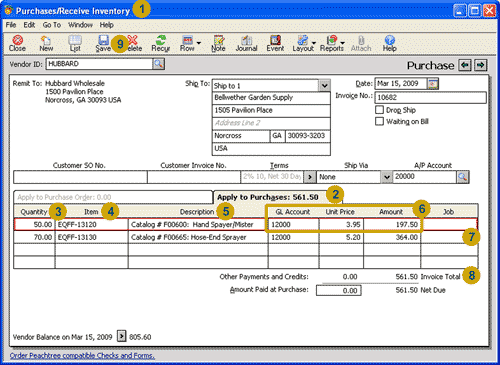Viewport: 500px width, 365px height.
Task: Open the File menu
Action: 11,25
